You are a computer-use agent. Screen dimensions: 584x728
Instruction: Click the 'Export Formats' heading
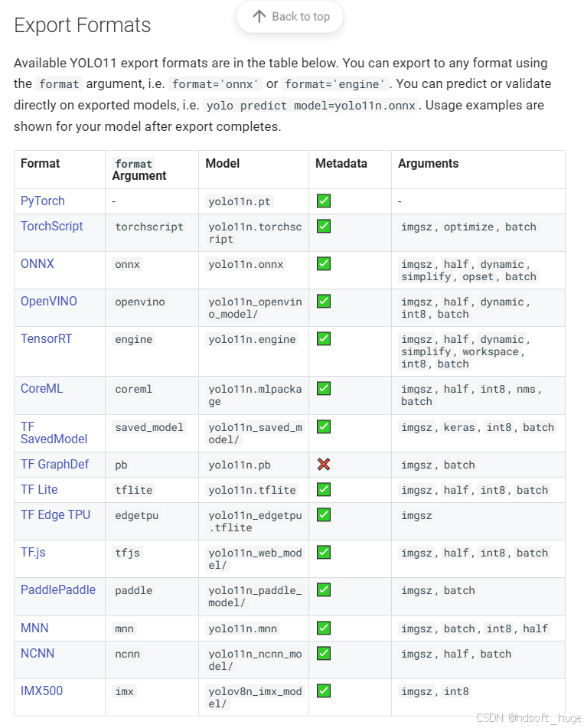82,25
